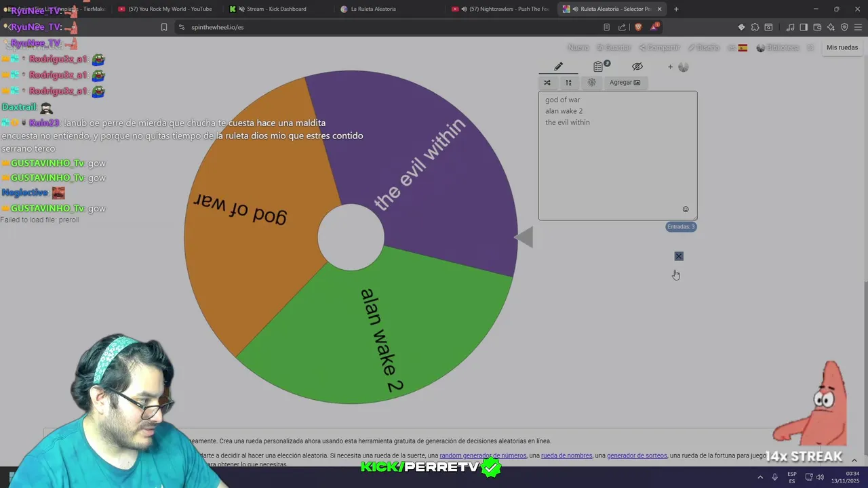Open the rueda de nombres link
The image size is (868, 488).
[566, 455]
